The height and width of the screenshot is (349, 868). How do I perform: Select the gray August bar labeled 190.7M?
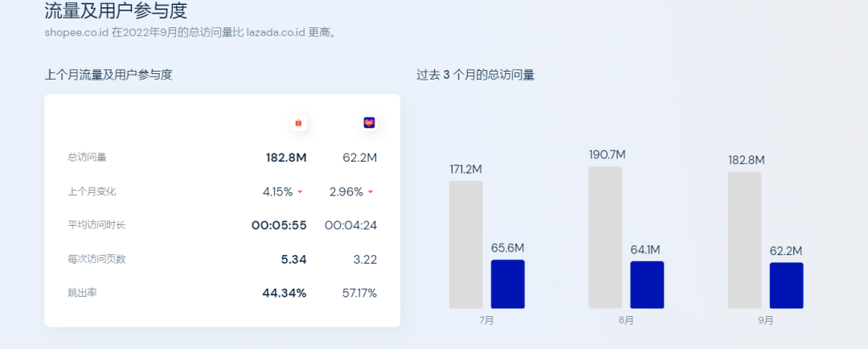(605, 237)
